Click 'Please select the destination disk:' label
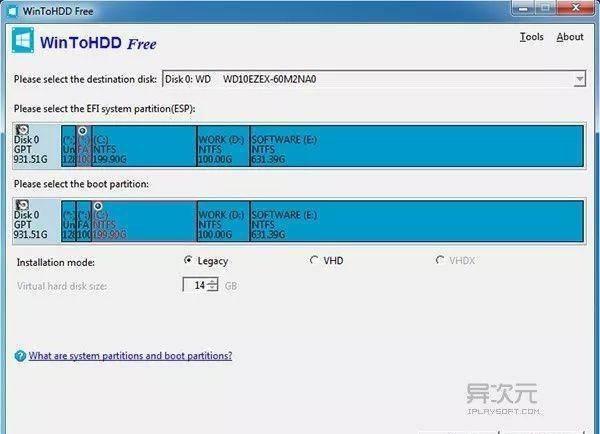This screenshot has width=600, height=434. [x=85, y=79]
